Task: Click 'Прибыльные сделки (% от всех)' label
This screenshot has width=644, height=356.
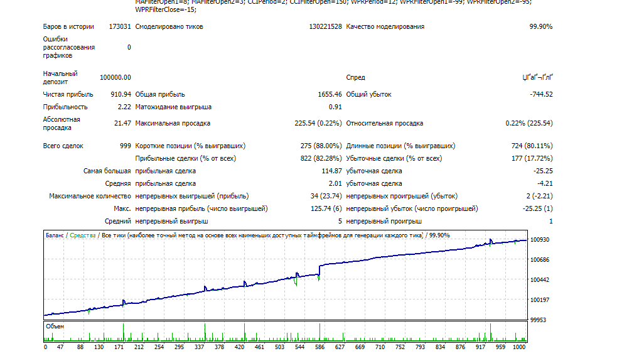Action: coord(186,159)
